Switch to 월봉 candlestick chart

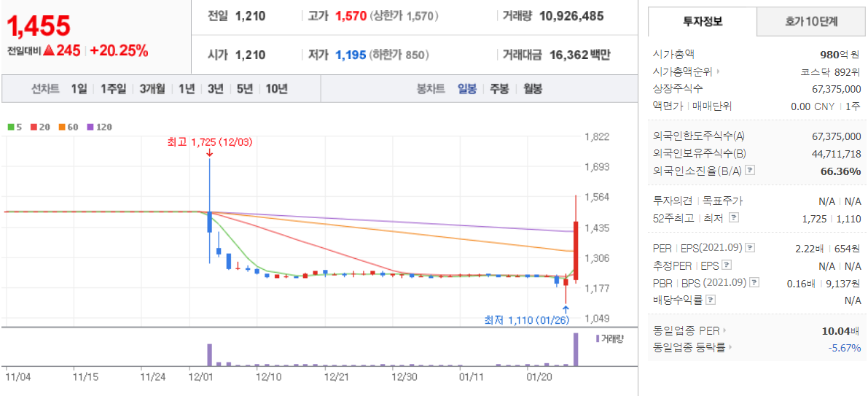(533, 89)
